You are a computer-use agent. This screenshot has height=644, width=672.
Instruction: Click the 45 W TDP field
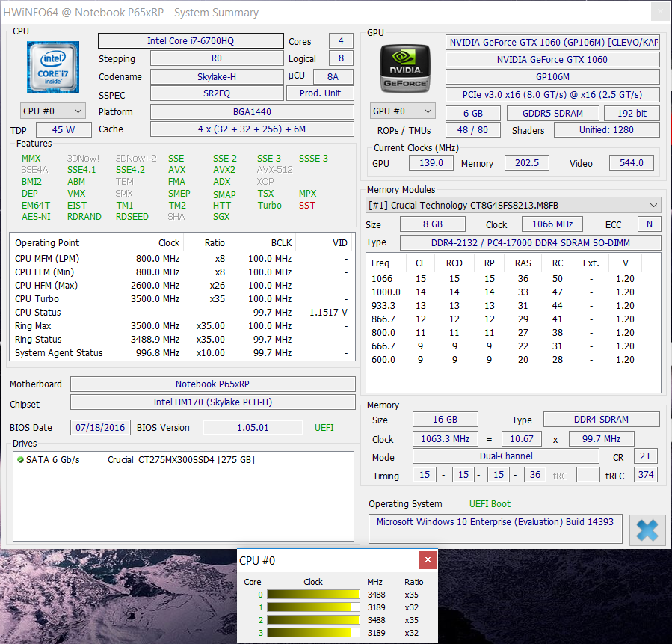[64, 130]
